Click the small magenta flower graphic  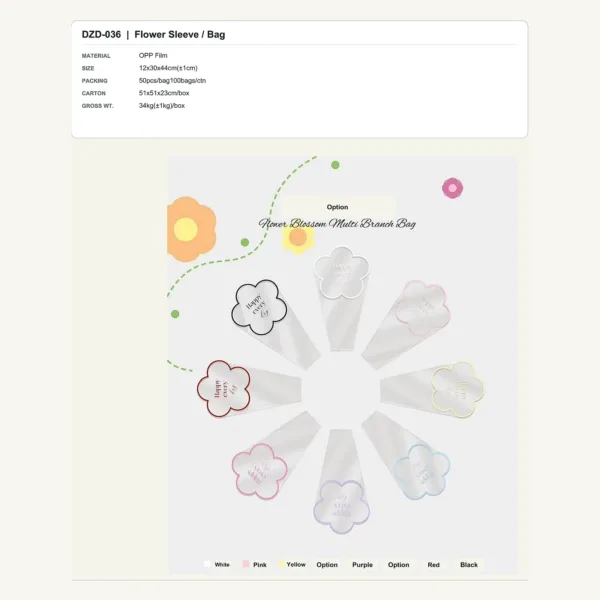click(453, 188)
